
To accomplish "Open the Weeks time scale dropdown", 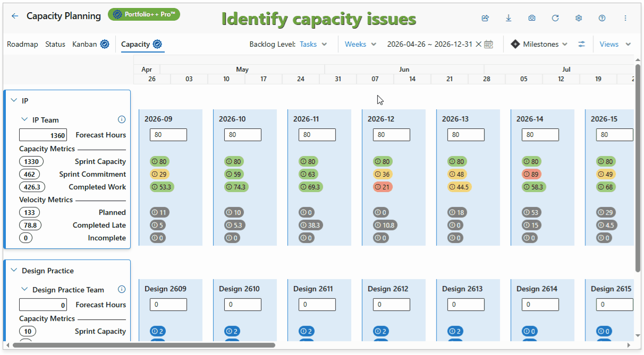I will pos(361,44).
